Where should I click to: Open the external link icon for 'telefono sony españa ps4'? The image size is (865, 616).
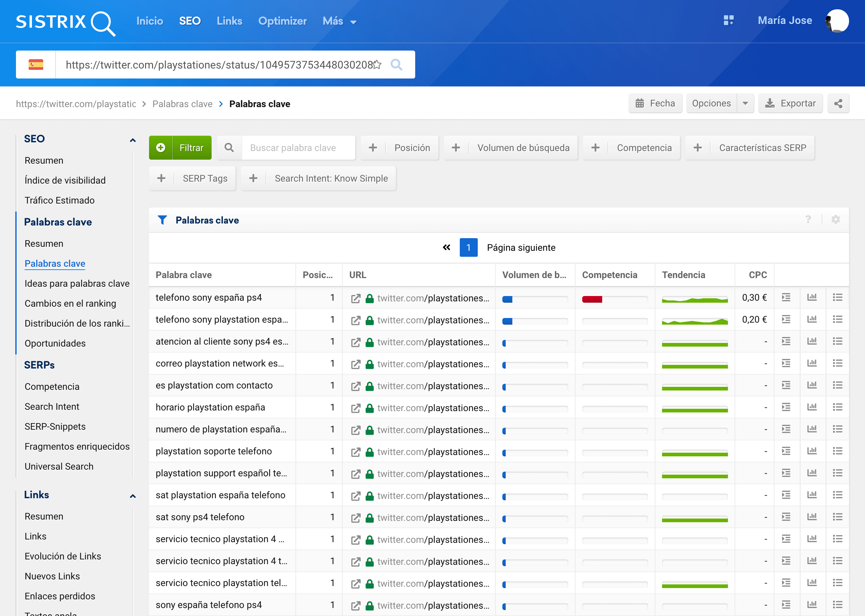(x=356, y=298)
